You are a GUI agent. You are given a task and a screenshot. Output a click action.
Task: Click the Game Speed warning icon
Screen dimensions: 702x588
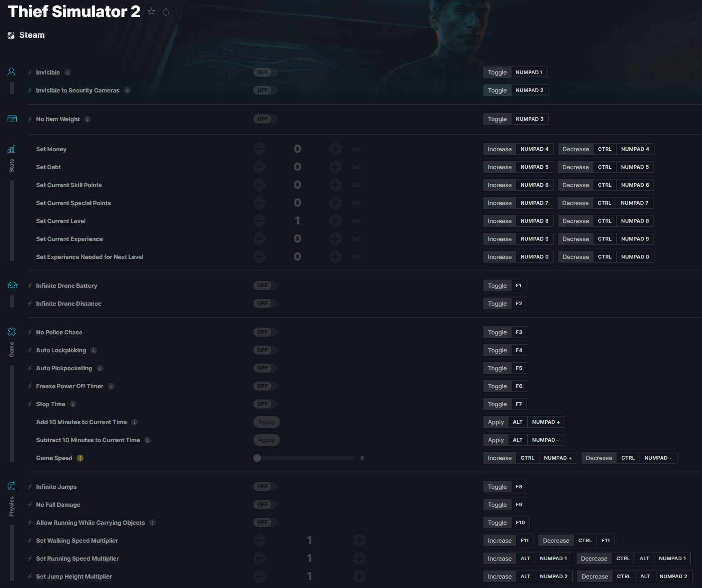pyautogui.click(x=80, y=458)
